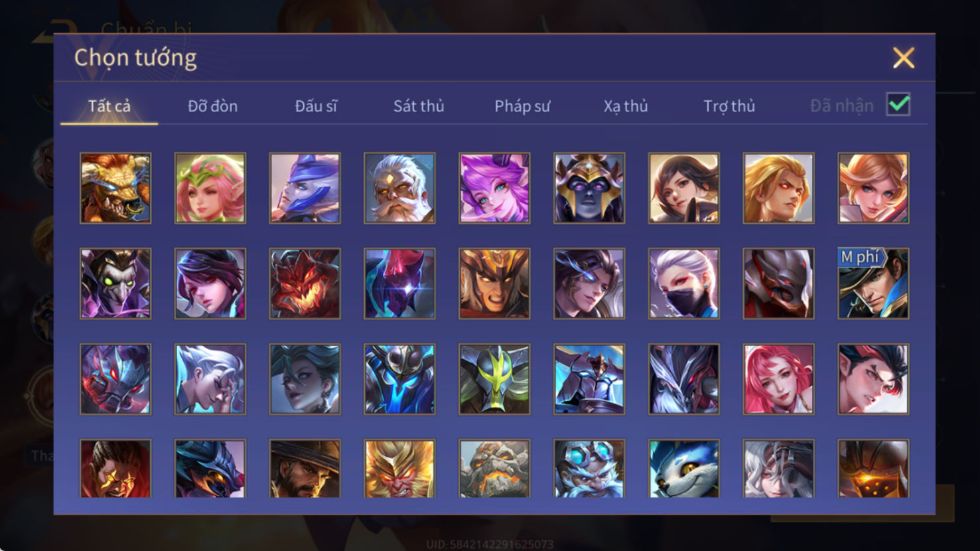Show the Pháp sư hero category
Viewport: 980px width, 551px height.
522,106
